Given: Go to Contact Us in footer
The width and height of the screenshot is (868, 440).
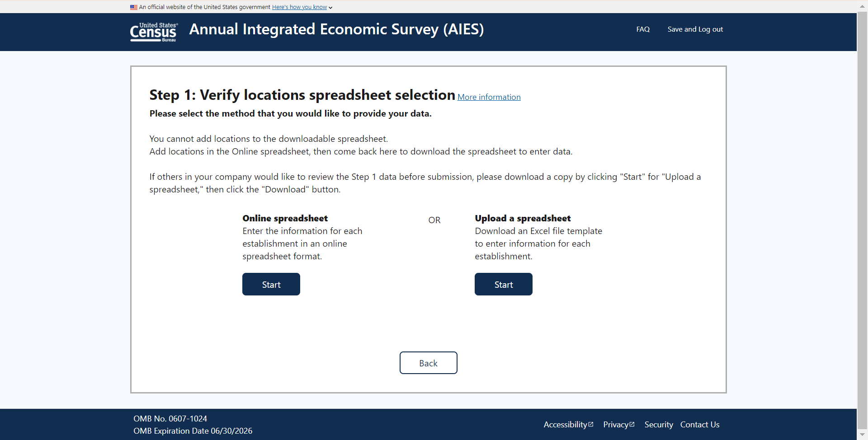Looking at the screenshot, I should click(x=699, y=425).
